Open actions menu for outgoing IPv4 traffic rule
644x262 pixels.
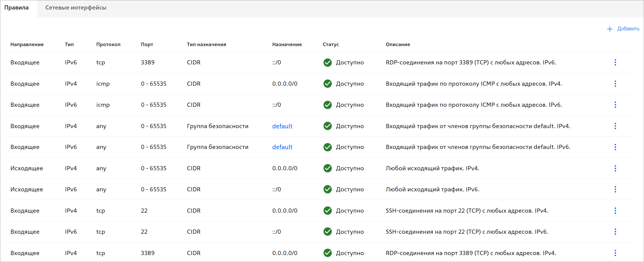click(x=615, y=168)
